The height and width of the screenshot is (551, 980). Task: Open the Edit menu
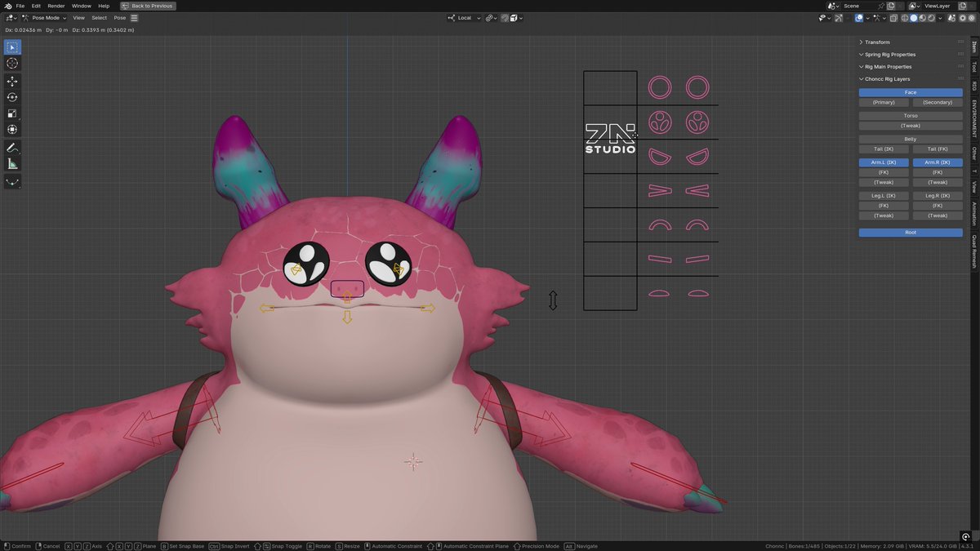click(36, 6)
